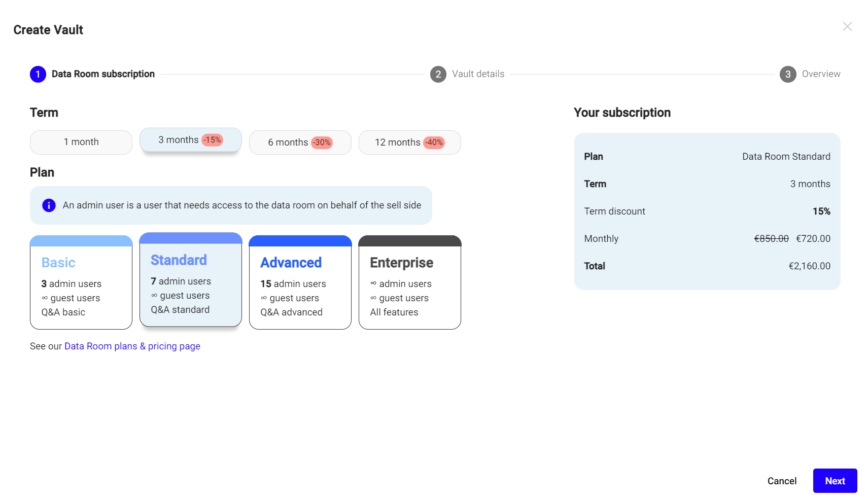The height and width of the screenshot is (501, 868).
Task: Open Data Room plans & pricing page link
Action: 132,346
